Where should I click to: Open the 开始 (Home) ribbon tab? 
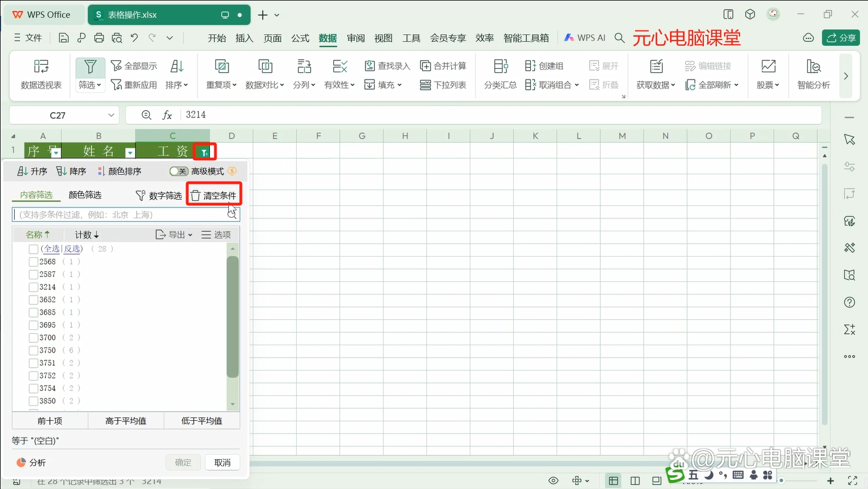pos(217,38)
